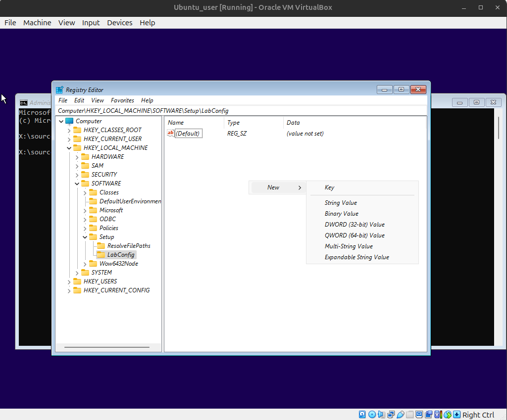Click the Computer root icon in tree
This screenshot has height=420, width=507.
(x=69, y=121)
